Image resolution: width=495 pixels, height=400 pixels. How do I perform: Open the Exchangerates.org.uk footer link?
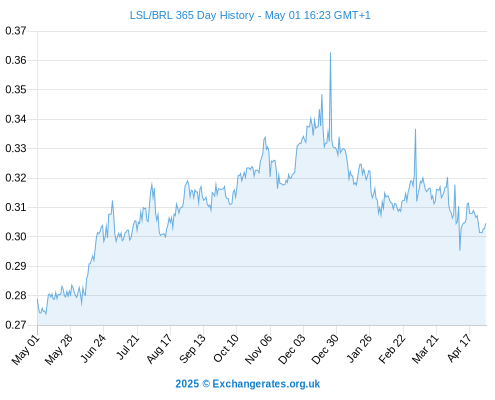pos(266,384)
